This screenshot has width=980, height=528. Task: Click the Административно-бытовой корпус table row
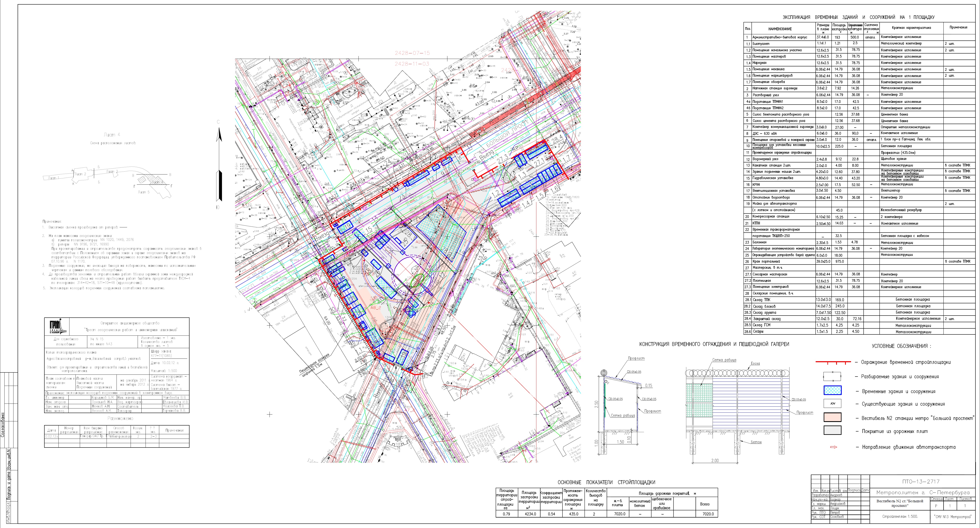point(780,37)
